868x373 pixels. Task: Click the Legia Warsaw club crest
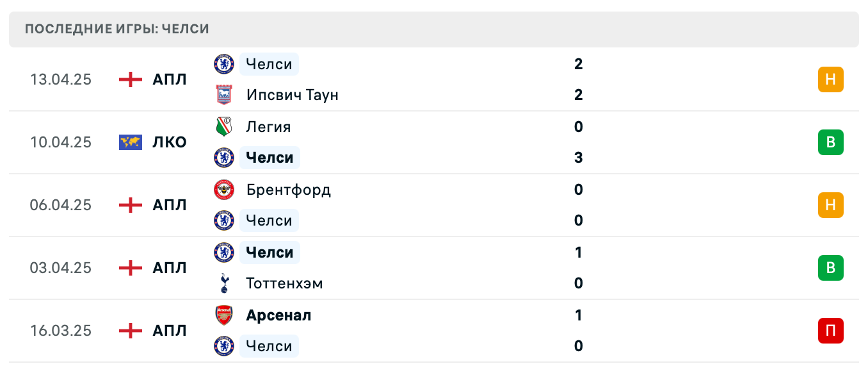[224, 127]
